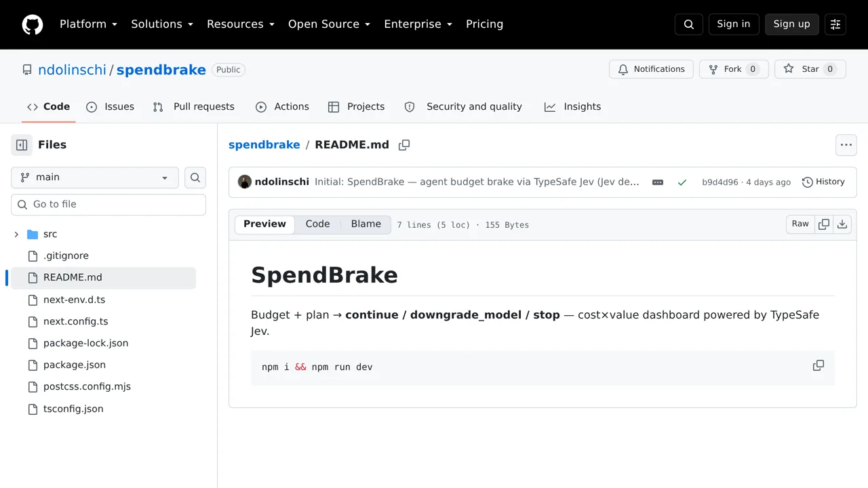The height and width of the screenshot is (488, 868).
Task: Click ndolinschi author name in commit bar
Action: [282, 182]
